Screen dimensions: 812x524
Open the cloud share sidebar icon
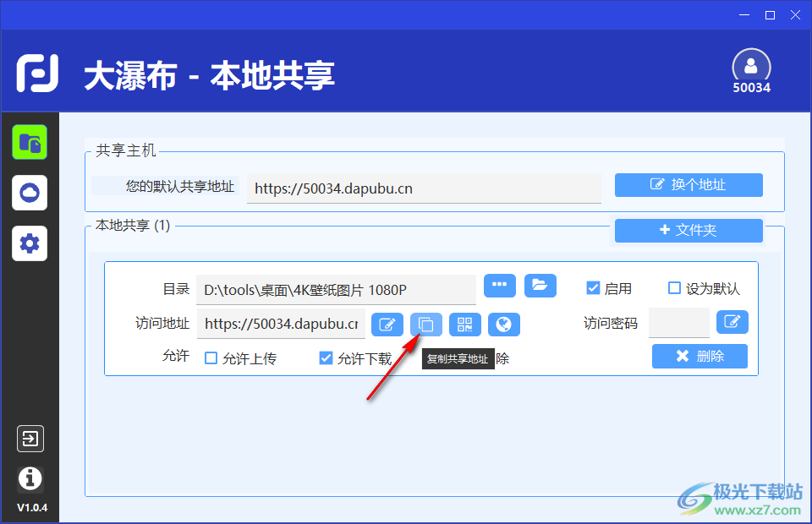click(30, 193)
